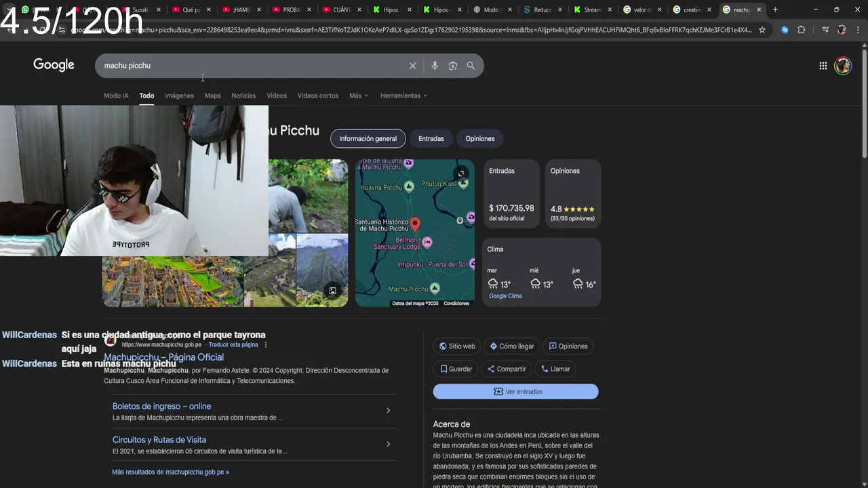Click the blue extension icon beside the star
The height and width of the screenshot is (488, 868).
coord(785,30)
